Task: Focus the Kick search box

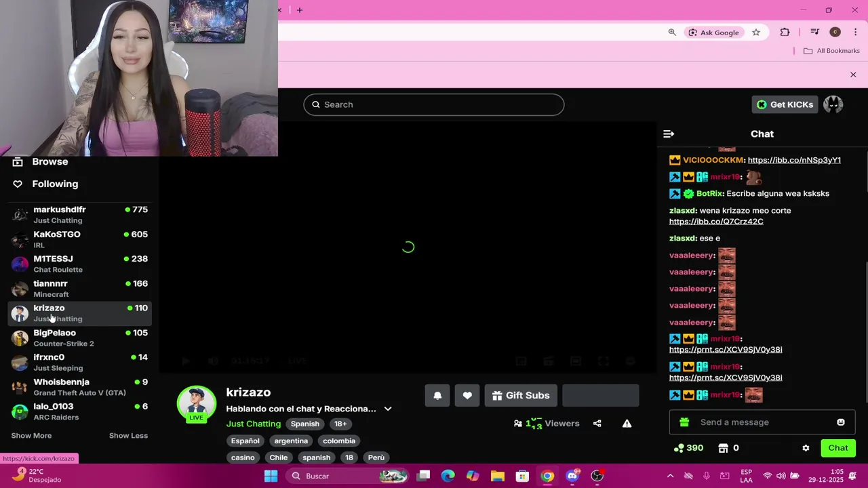Action: (434, 104)
